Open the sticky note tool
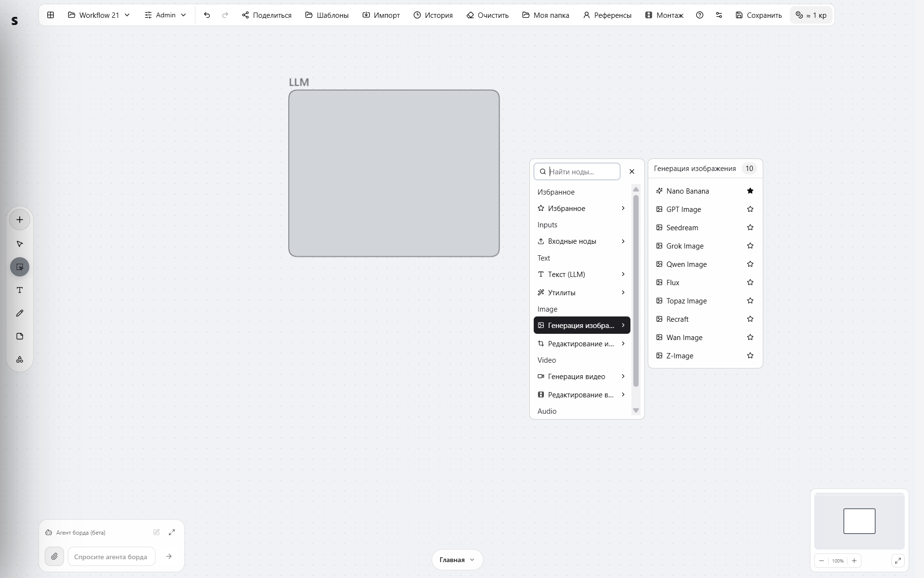924x578 pixels. tap(20, 336)
